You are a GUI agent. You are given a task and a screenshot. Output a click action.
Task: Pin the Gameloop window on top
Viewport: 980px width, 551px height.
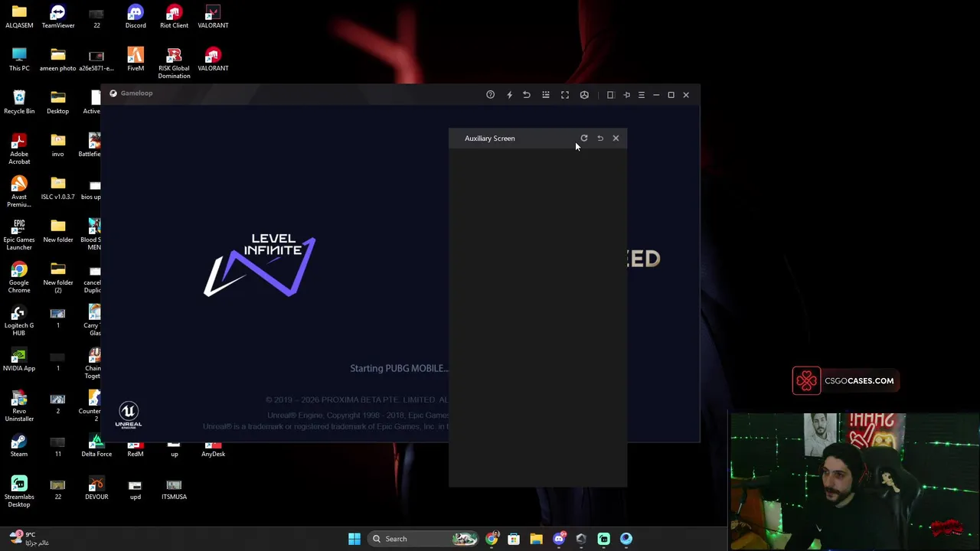(626, 95)
